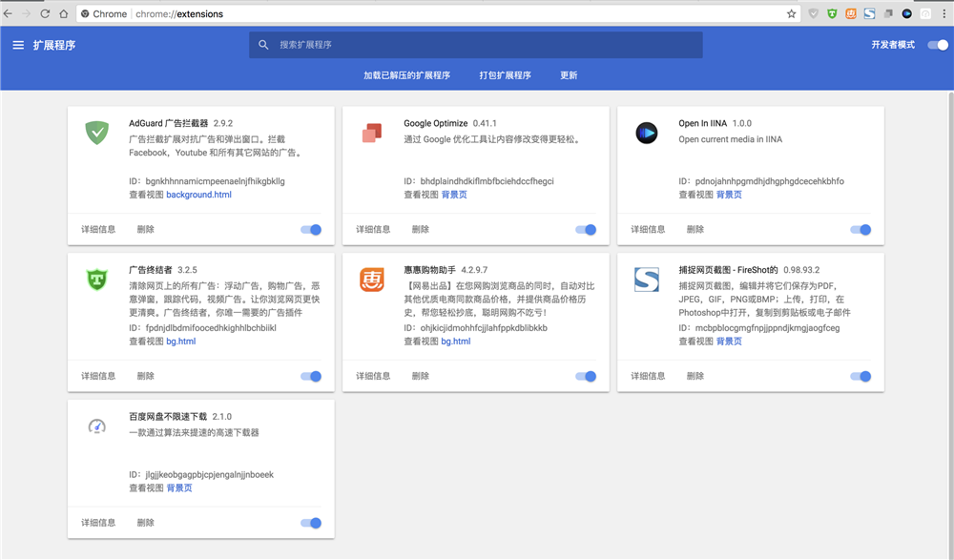The height and width of the screenshot is (560, 954).
Task: Click the 开发者模式 label text
Action: pos(893,45)
